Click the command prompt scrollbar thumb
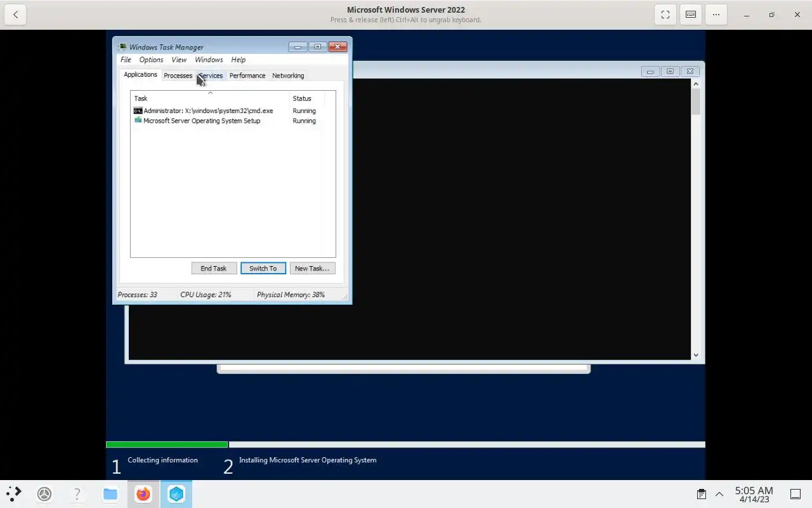The width and height of the screenshot is (812, 508). pos(696,102)
